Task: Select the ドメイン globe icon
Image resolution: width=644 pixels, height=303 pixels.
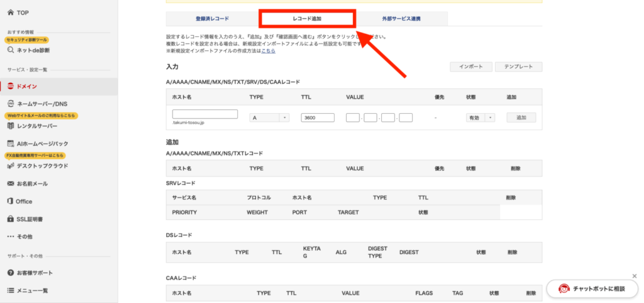Action: tap(11, 85)
